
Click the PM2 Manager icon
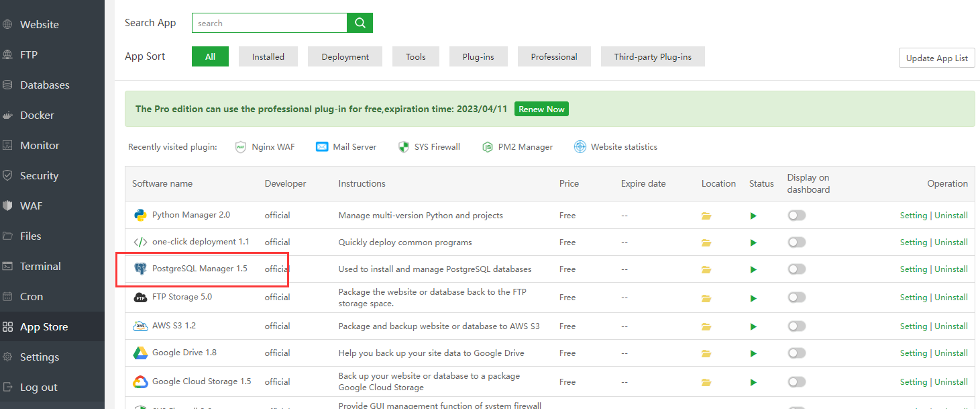pos(488,147)
